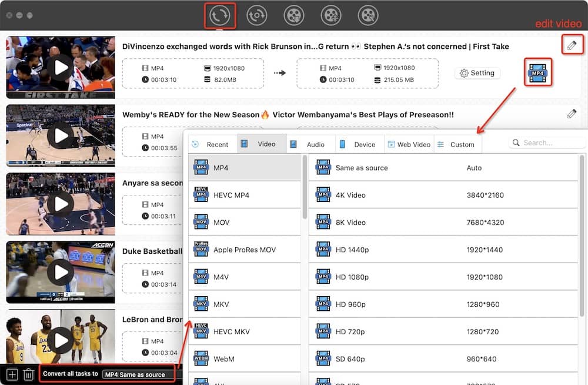588x385 pixels.
Task: Click the edit pencil for the DiVincenzo video
Action: tap(573, 44)
